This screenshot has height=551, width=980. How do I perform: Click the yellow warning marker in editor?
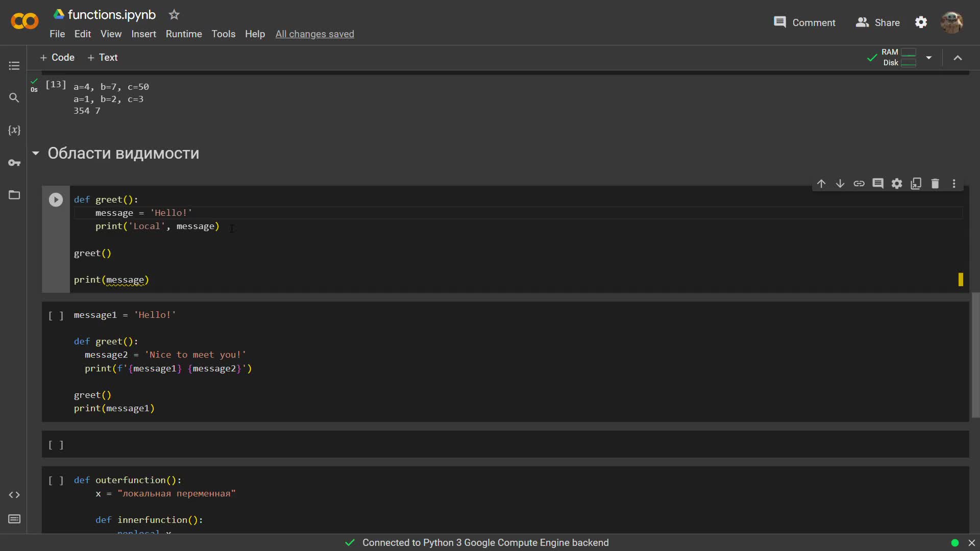point(961,279)
